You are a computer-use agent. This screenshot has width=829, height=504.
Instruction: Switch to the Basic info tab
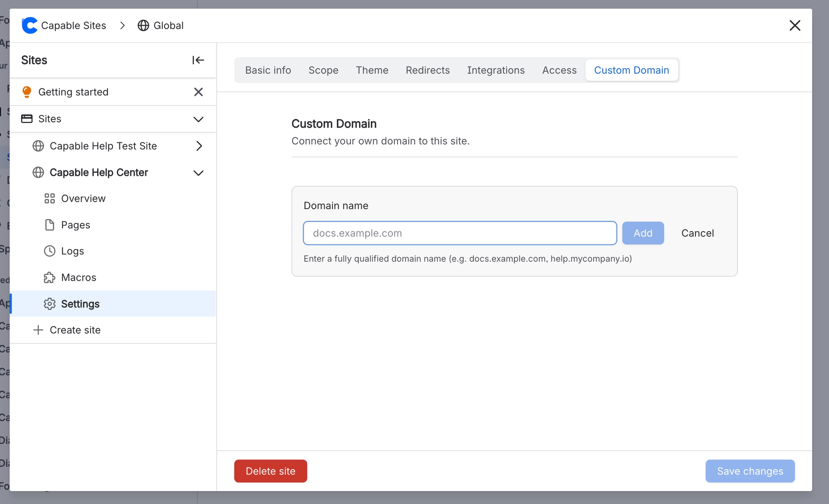pos(268,70)
